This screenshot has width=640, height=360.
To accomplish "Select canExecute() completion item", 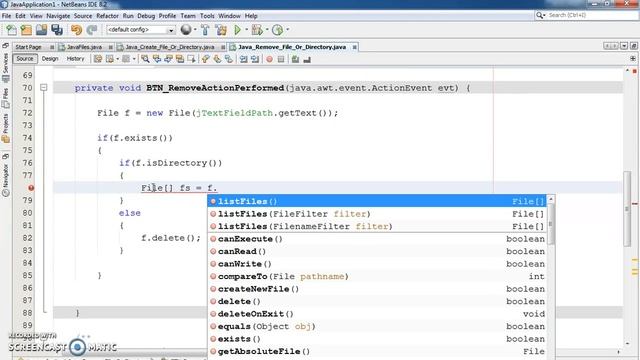I will (377, 239).
